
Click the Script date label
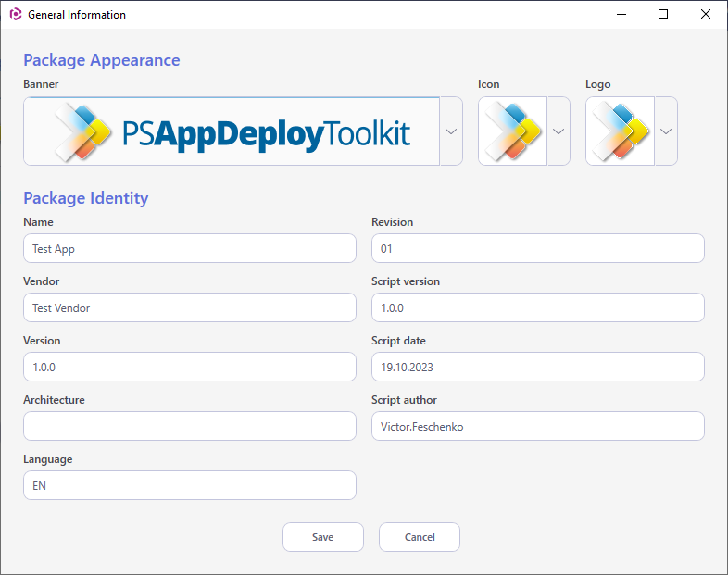[x=398, y=341]
